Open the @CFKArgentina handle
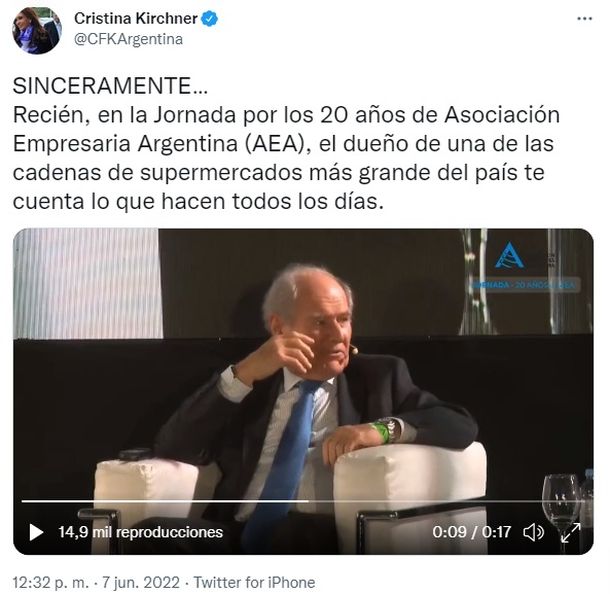The height and width of the screenshot is (594, 610). pyautogui.click(x=128, y=39)
